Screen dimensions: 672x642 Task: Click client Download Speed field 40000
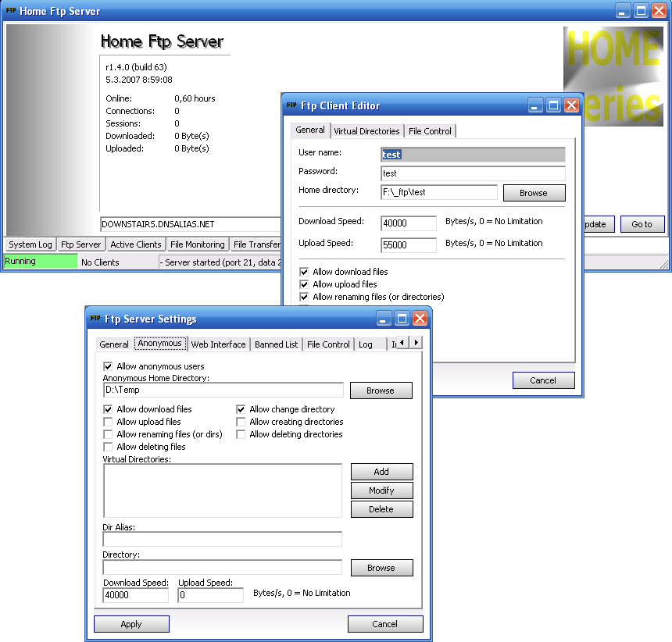(408, 223)
